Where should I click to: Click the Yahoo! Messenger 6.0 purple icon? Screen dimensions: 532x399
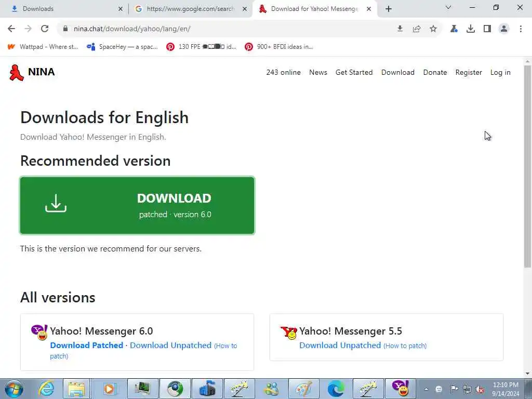click(x=39, y=332)
